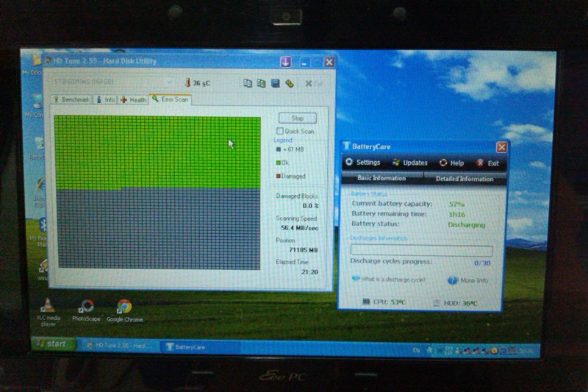Open Google Chrome desktop shortcut
Image resolution: width=588 pixels, height=392 pixels.
point(124,307)
